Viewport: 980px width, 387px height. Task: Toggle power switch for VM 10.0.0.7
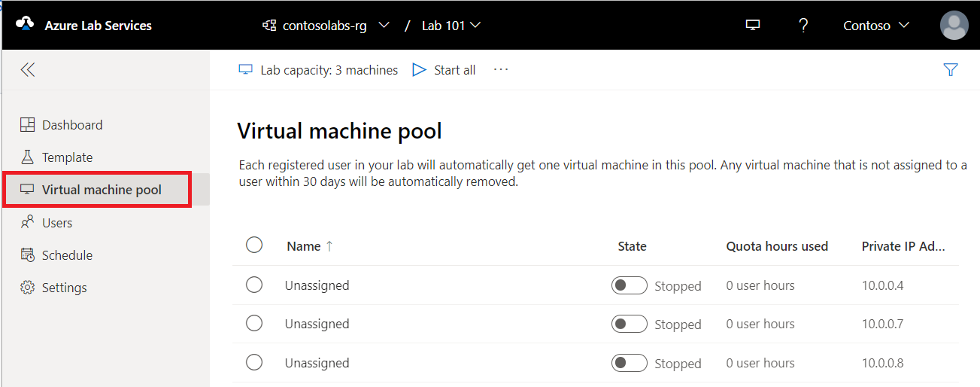point(629,324)
